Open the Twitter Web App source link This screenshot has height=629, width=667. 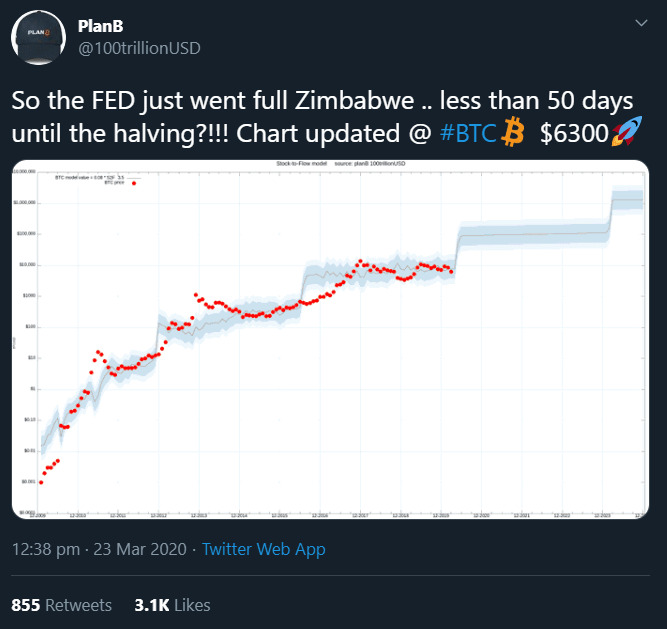point(263,549)
